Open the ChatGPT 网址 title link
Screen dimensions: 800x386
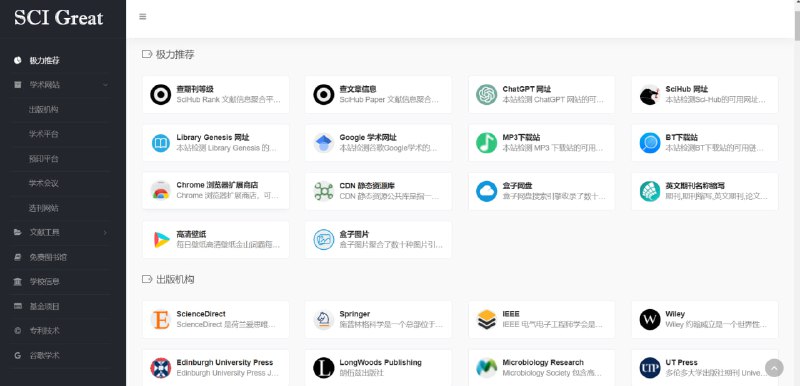(x=527, y=89)
